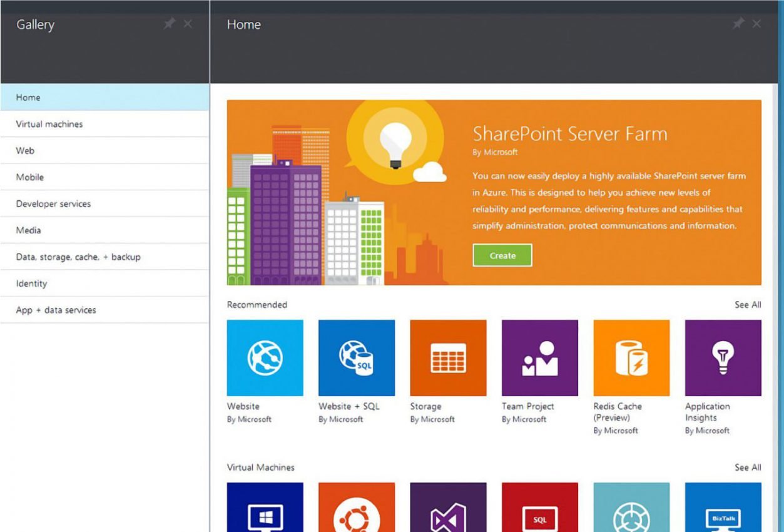
Task: Click the BizTalk virtual machine tile
Action: (723, 507)
